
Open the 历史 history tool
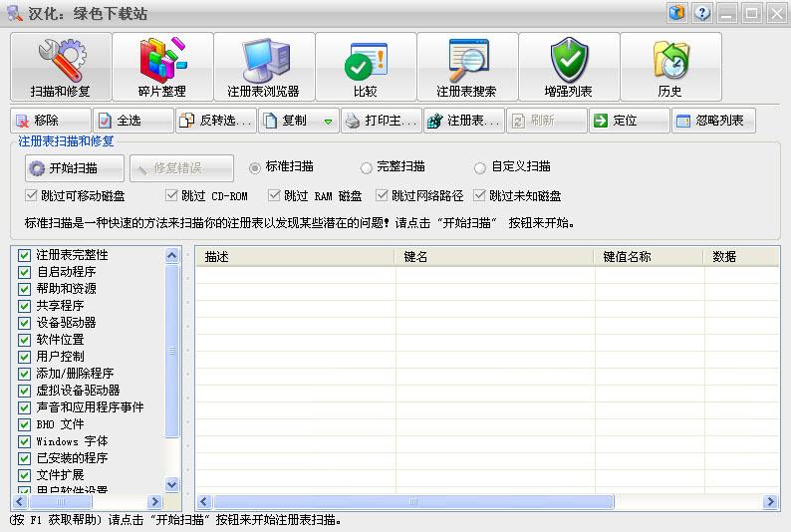click(670, 68)
